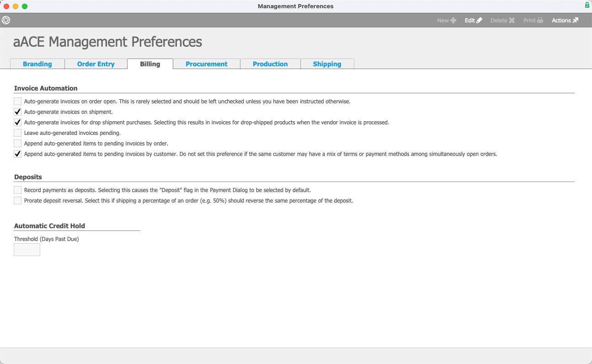The image size is (592, 364).
Task: Click the green lock icon
Action: pyautogui.click(x=587, y=5)
